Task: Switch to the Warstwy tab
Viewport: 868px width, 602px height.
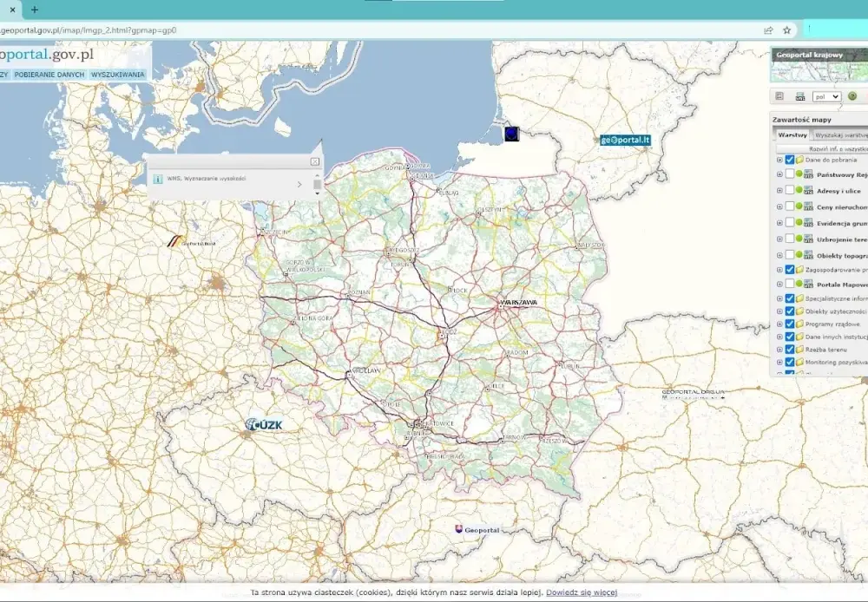Action: click(x=792, y=135)
